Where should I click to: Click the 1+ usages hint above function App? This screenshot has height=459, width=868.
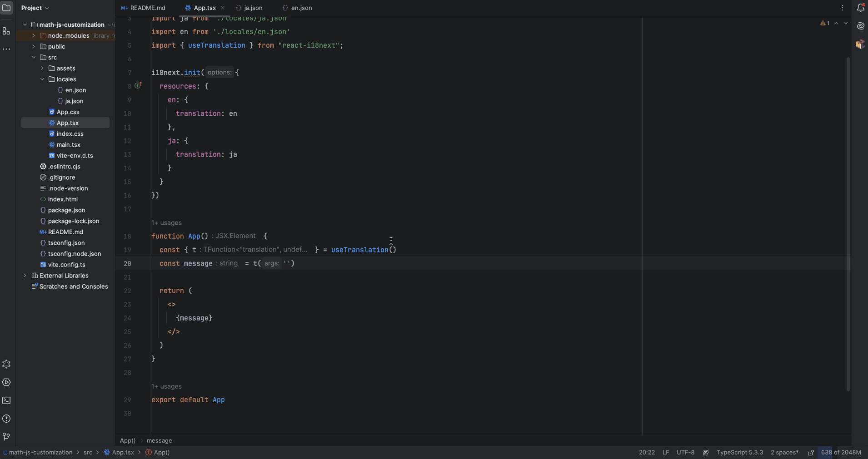[167, 223]
